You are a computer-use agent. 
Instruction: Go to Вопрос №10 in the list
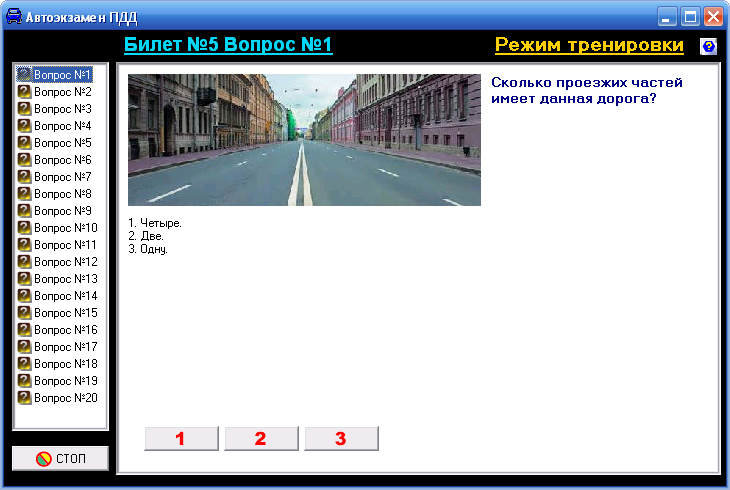tap(65, 228)
